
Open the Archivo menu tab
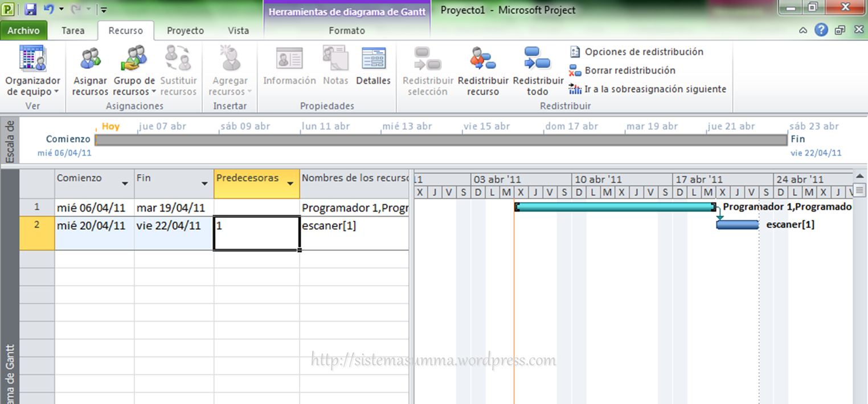pos(23,31)
